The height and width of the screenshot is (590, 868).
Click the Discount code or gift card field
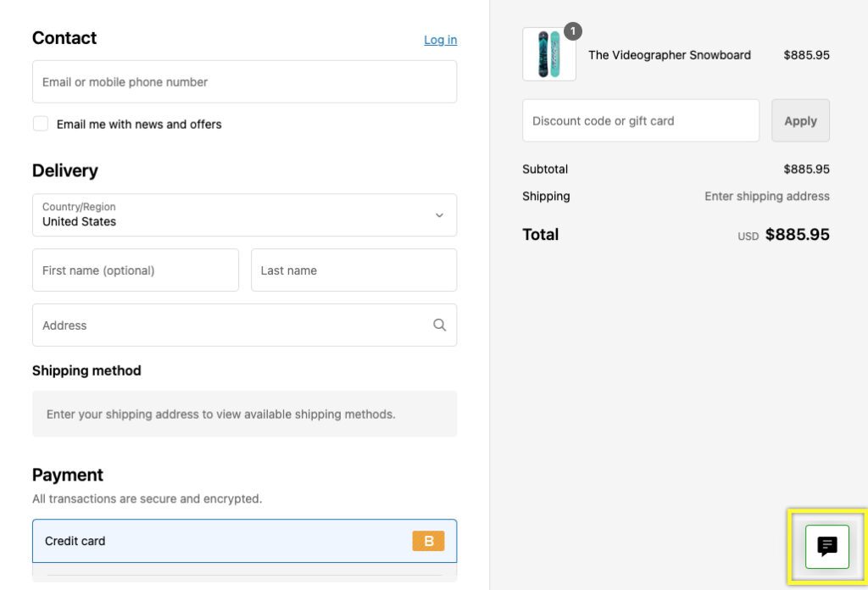(x=641, y=120)
